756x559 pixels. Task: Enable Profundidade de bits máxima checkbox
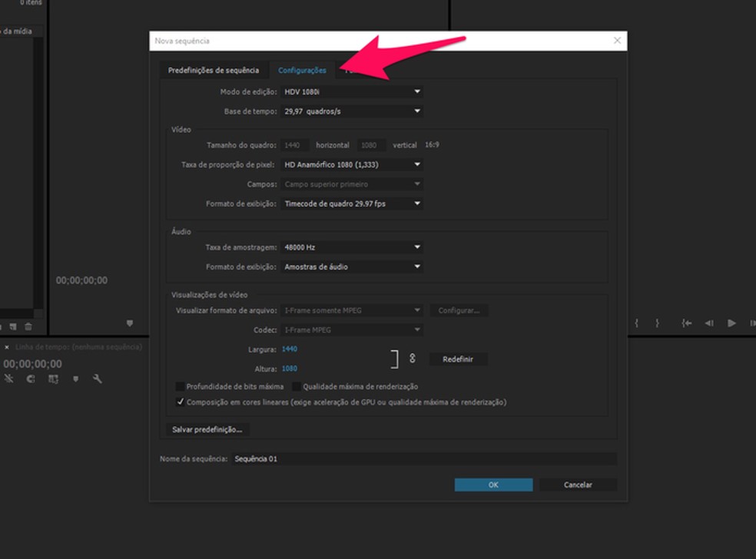pos(180,387)
